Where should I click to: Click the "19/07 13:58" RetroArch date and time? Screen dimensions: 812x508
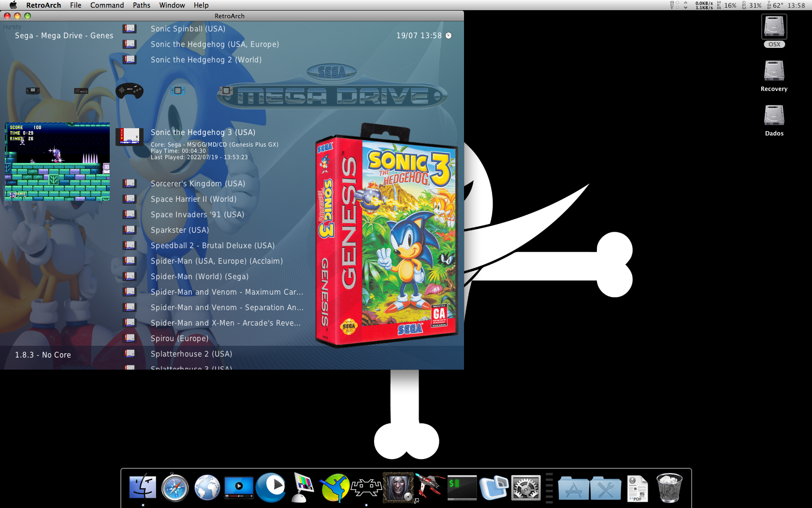pos(419,35)
